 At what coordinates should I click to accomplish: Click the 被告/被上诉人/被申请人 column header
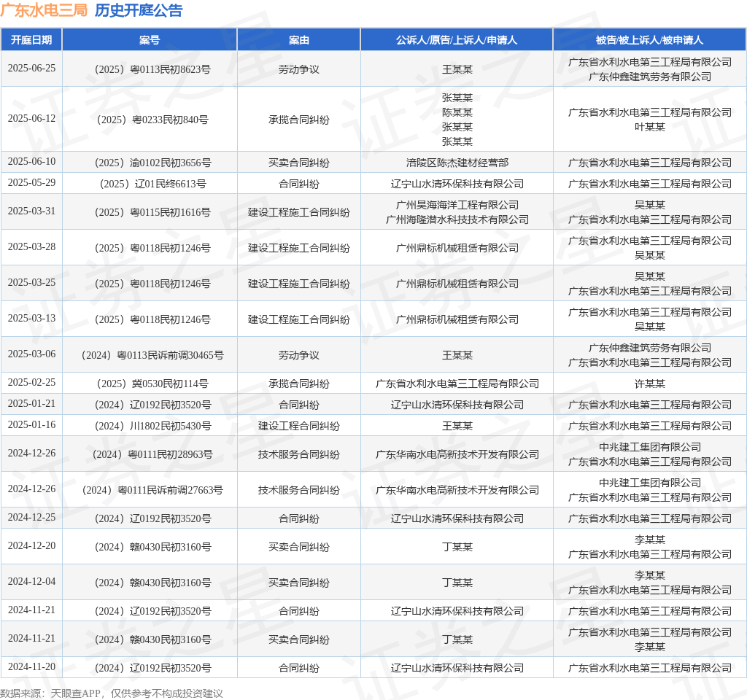(x=649, y=40)
